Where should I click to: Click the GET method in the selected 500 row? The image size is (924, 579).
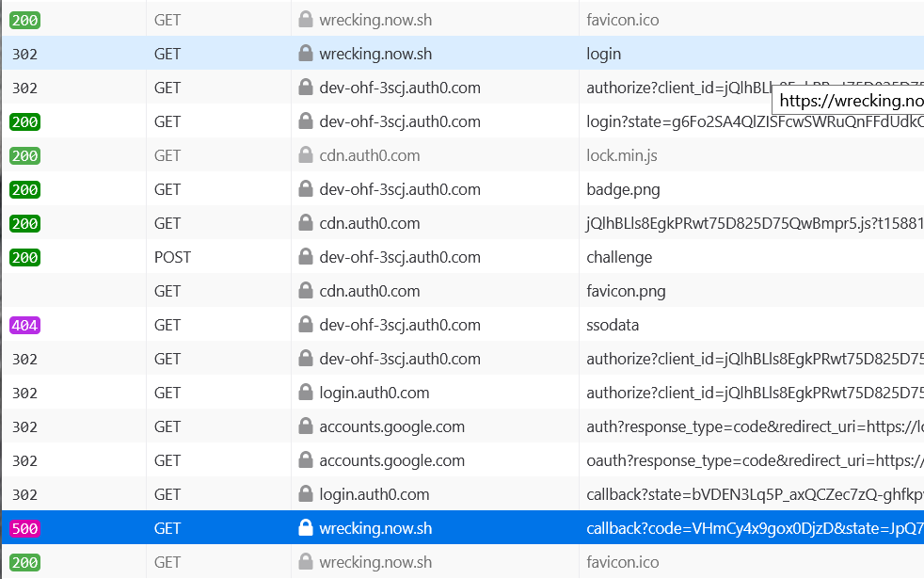[167, 529]
